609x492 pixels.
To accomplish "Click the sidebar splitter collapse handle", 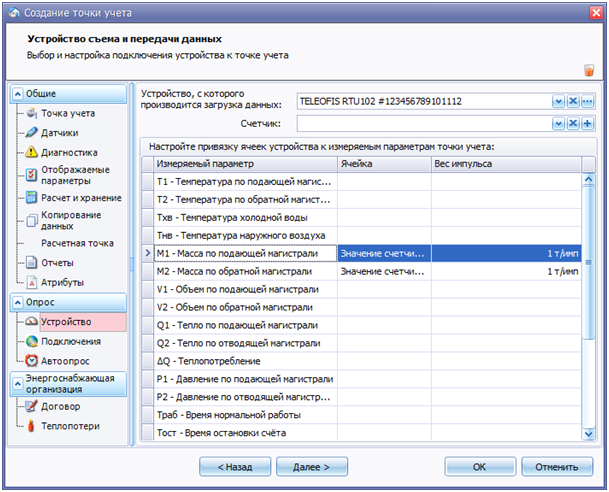I will [x=132, y=264].
